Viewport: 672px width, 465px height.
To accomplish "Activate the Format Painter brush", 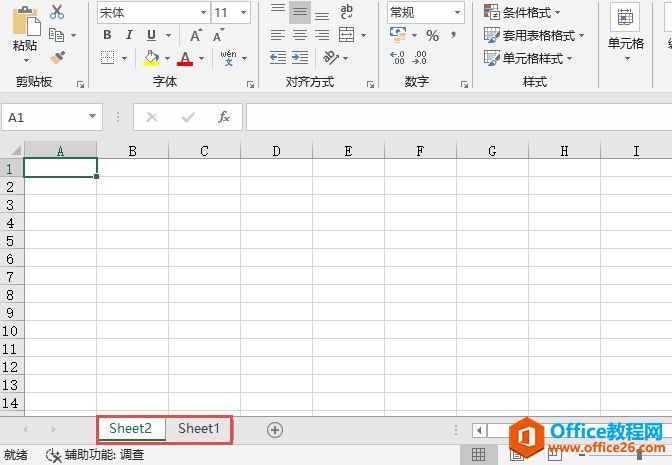I will 57,57.
